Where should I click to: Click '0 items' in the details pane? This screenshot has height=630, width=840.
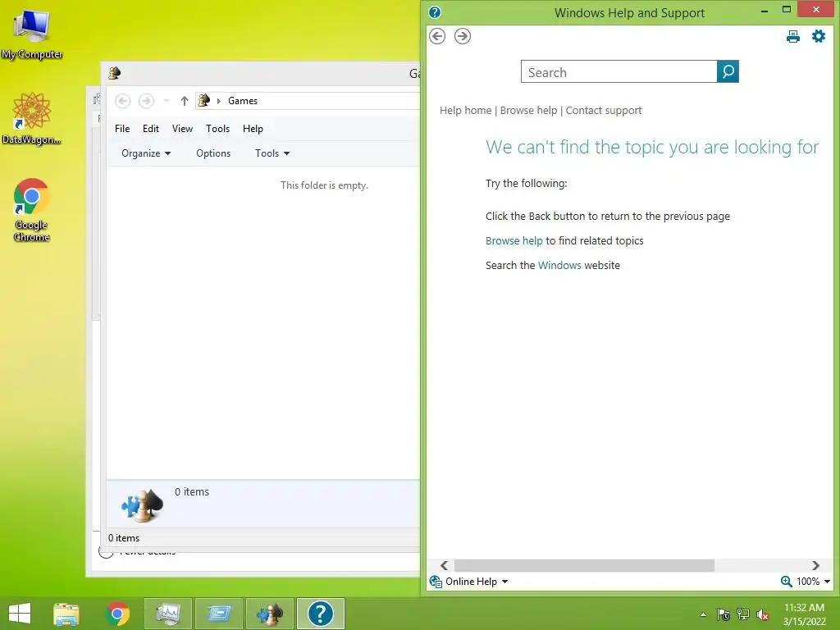coord(192,492)
